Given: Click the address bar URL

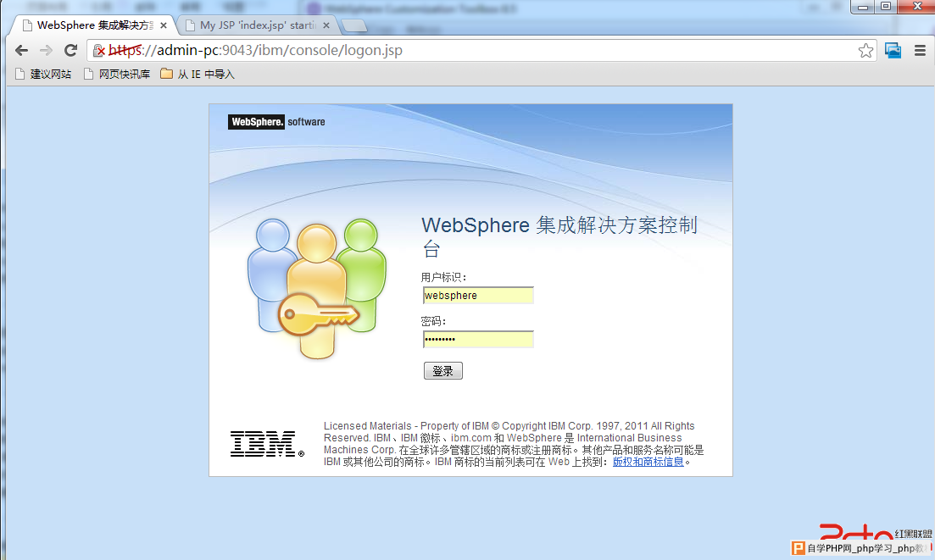Looking at the screenshot, I should (255, 51).
